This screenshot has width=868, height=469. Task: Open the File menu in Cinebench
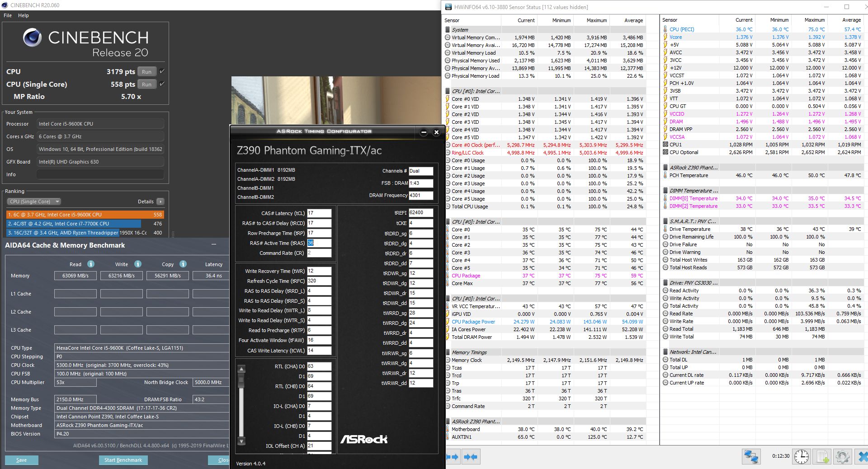click(x=8, y=15)
